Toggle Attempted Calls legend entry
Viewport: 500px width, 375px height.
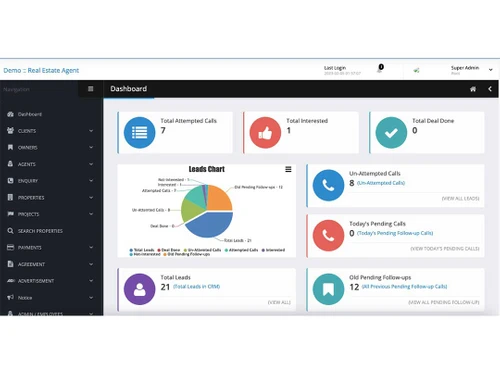tap(242, 250)
